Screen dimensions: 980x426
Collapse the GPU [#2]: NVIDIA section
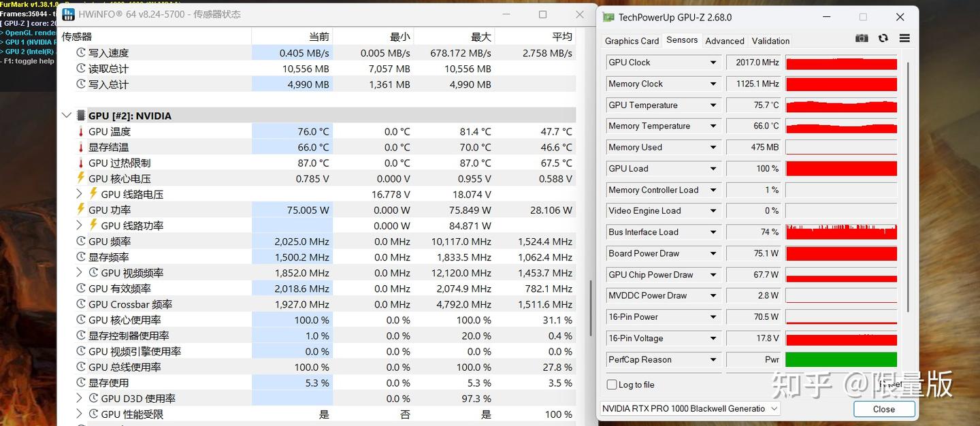coord(66,116)
